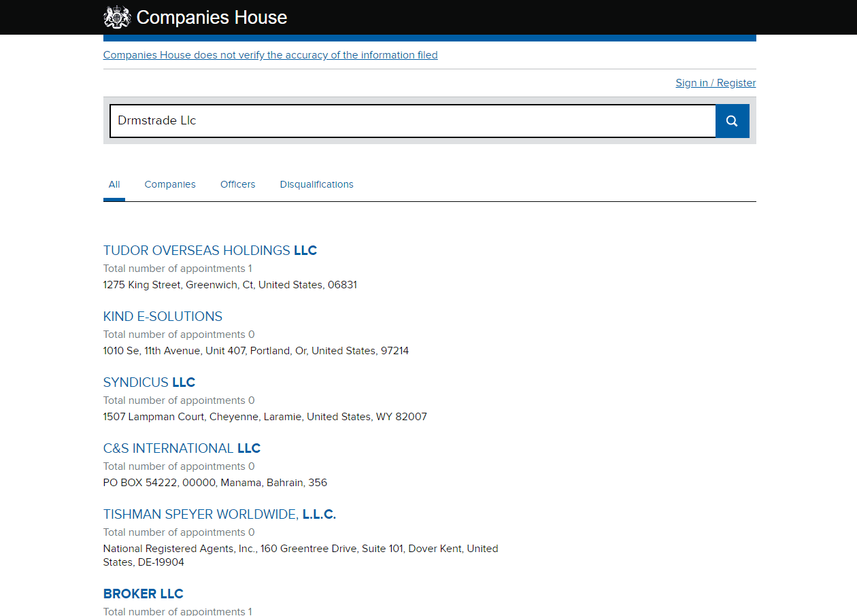View the SYNDICUS LLC officer entry
857x616 pixels.
pyautogui.click(x=149, y=382)
